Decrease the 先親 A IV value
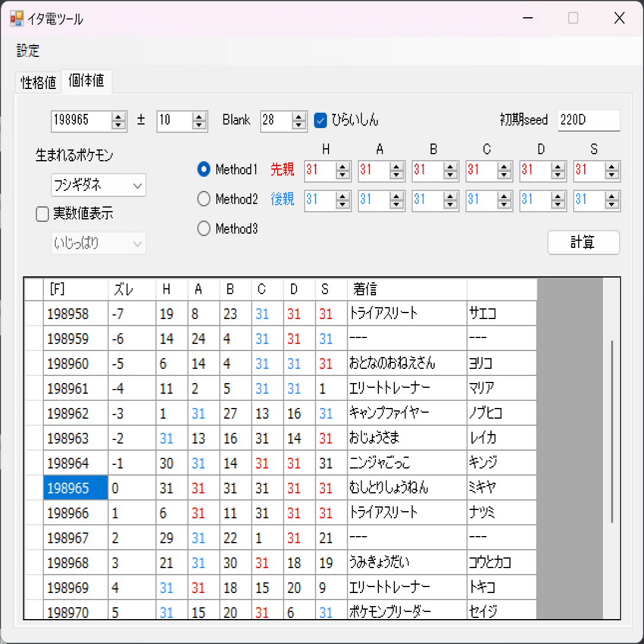 [396, 174]
